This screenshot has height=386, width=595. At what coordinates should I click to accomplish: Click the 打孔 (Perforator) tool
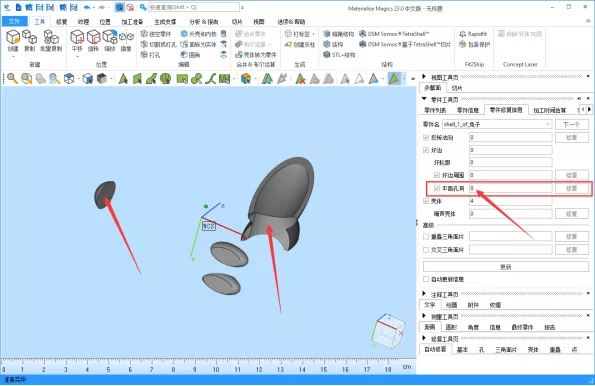(151, 55)
